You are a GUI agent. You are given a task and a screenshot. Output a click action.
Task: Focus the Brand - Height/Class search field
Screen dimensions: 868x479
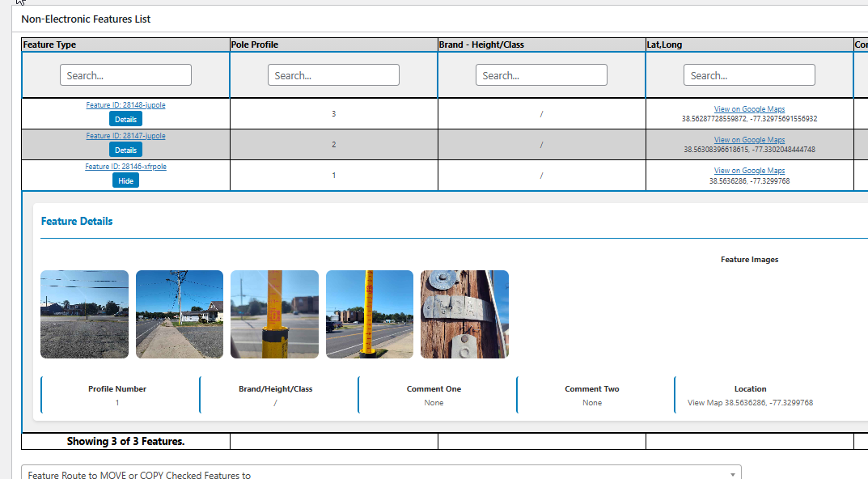tap(541, 74)
